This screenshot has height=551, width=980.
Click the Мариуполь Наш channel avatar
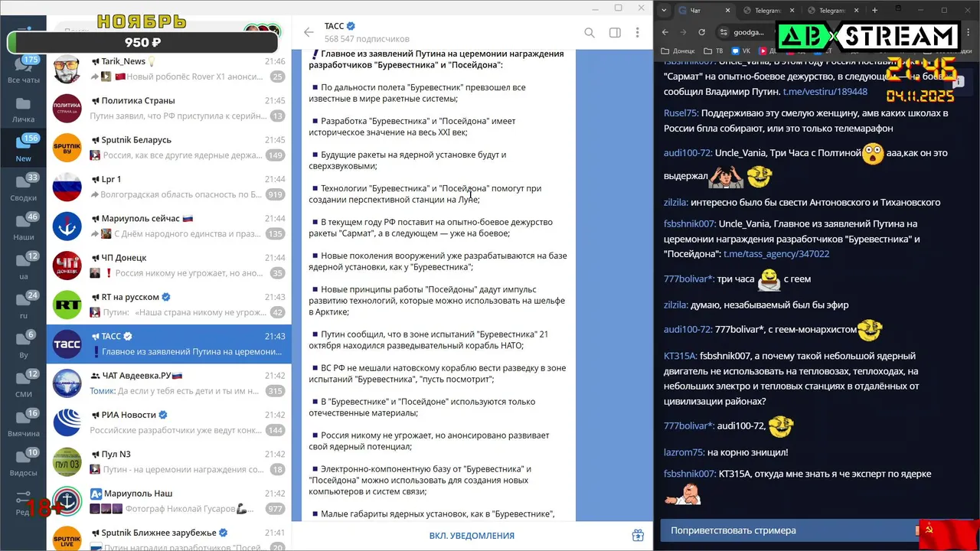(67, 501)
